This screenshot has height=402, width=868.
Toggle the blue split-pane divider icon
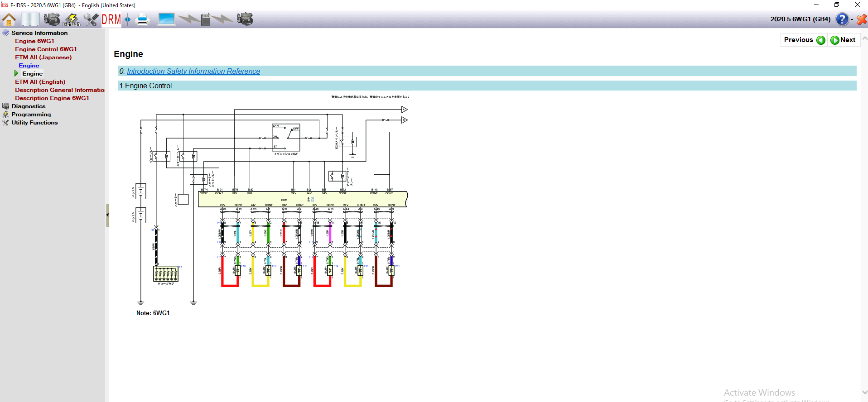pyautogui.click(x=128, y=19)
